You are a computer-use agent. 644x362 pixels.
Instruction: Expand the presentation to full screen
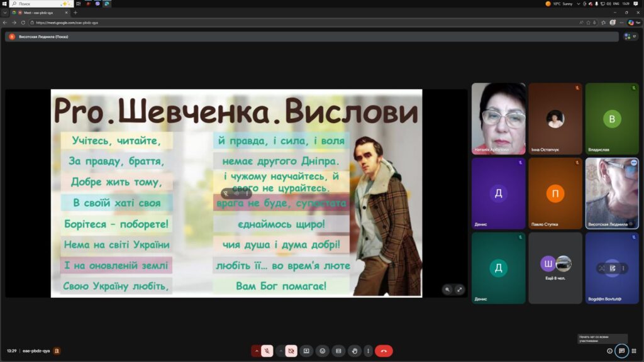[x=459, y=289]
